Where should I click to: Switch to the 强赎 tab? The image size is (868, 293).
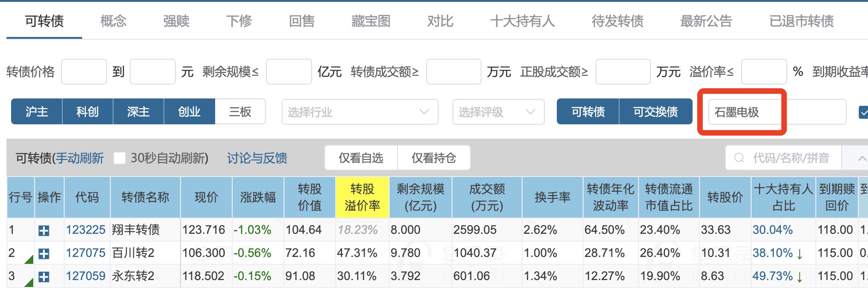pos(176,21)
